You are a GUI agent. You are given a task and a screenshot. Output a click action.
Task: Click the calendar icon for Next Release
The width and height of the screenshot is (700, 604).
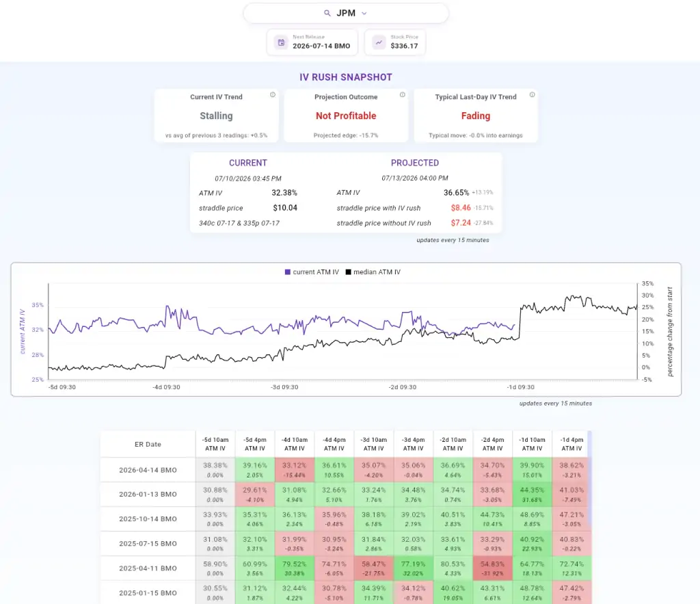pos(281,42)
